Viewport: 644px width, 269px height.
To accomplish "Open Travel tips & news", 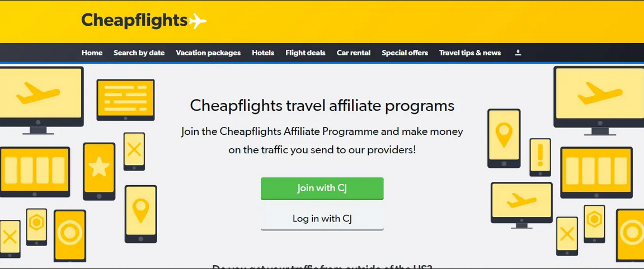I will [470, 53].
